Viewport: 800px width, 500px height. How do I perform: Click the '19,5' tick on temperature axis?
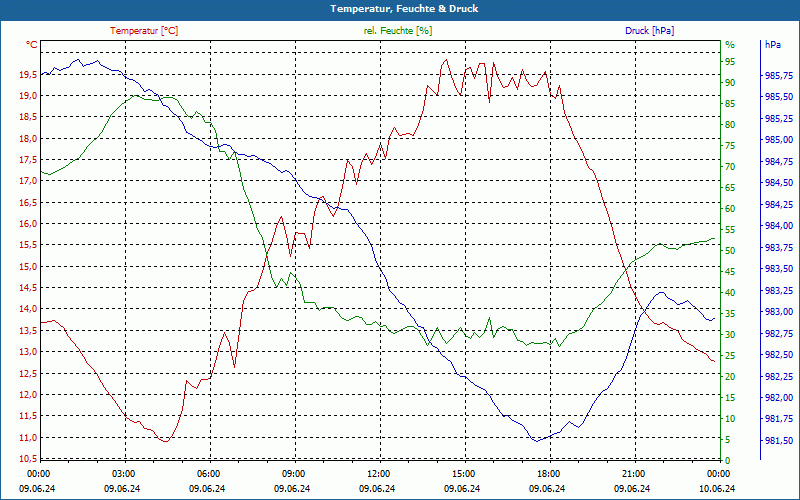(28, 74)
